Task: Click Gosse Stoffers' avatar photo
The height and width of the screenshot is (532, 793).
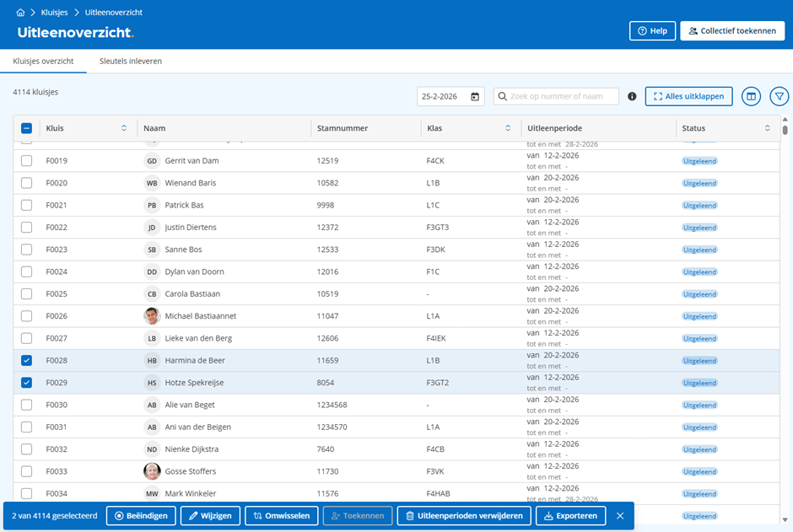Action: 152,471
